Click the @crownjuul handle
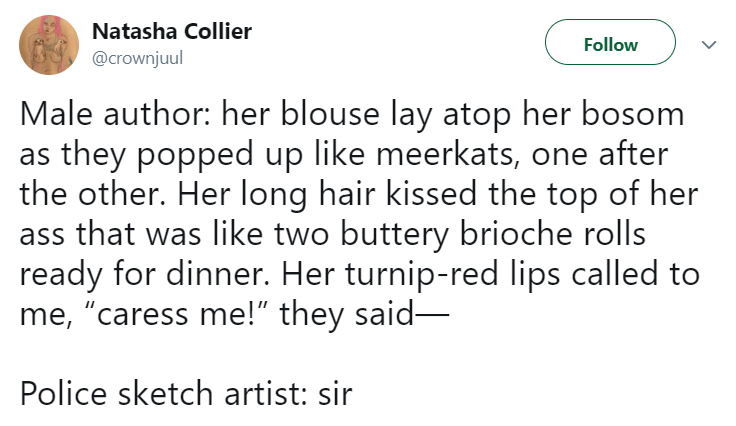 (140, 58)
